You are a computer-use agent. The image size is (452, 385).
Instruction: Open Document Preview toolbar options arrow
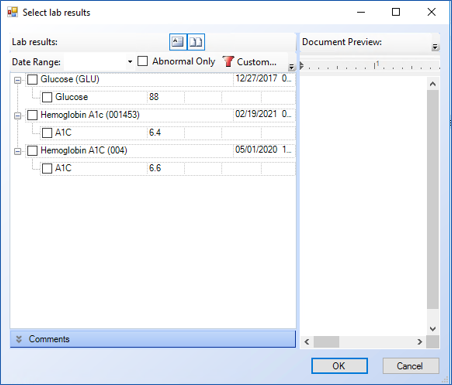[435, 47]
